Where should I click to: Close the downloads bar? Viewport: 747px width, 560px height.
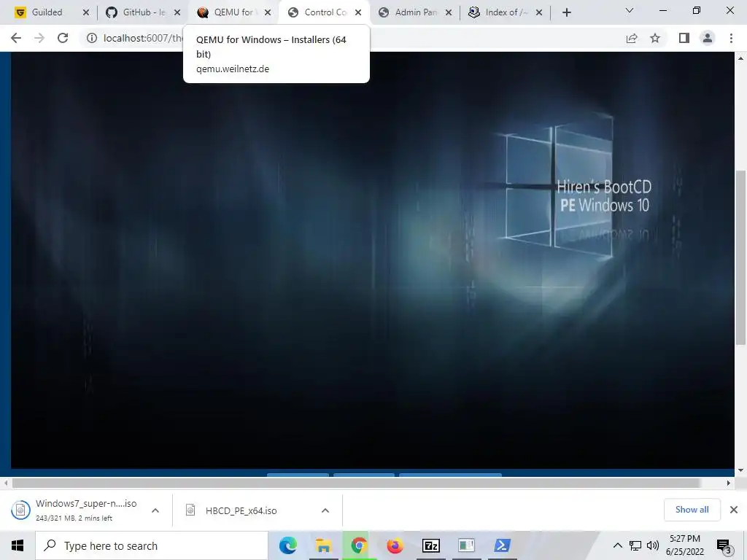coord(734,510)
